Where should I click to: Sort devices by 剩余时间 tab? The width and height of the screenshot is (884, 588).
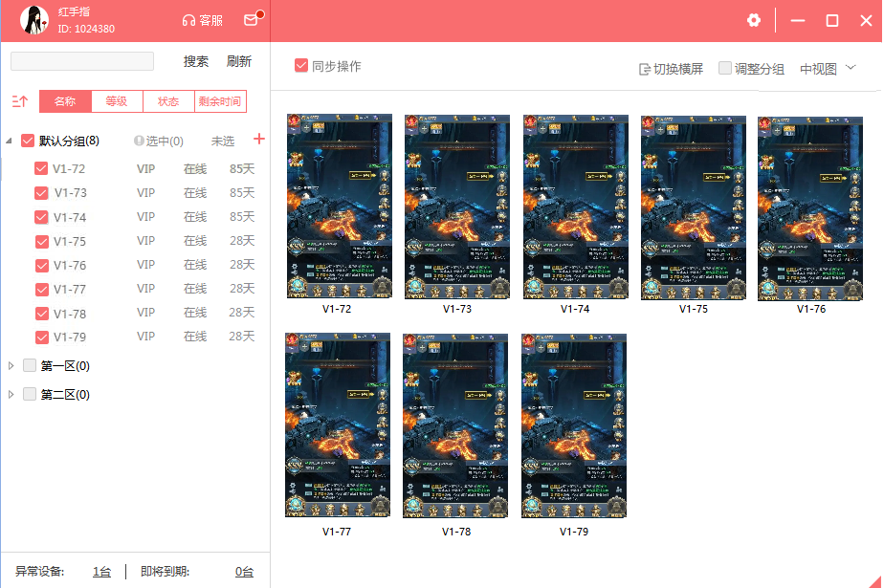(220, 101)
